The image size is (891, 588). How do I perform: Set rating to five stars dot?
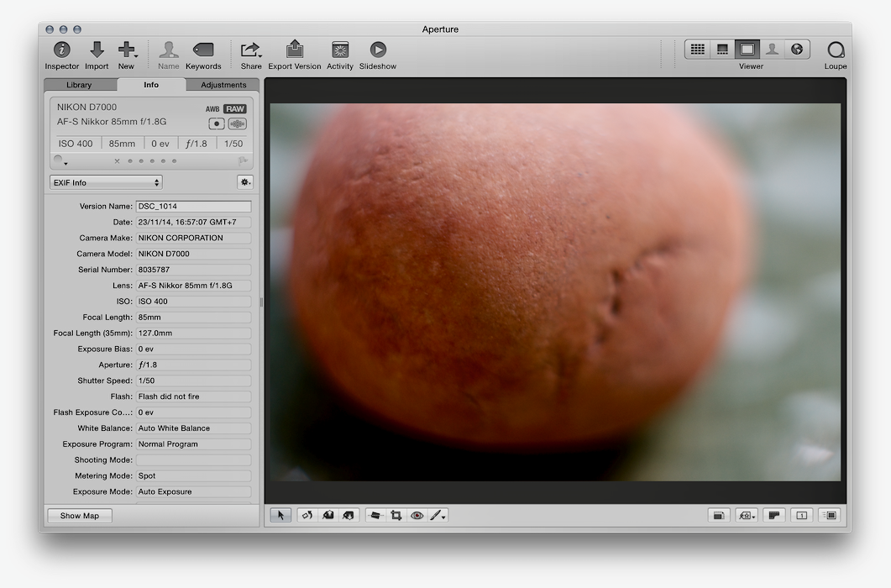coord(175,161)
